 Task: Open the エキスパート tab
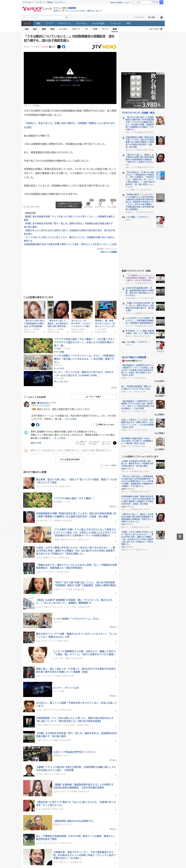point(64,24)
